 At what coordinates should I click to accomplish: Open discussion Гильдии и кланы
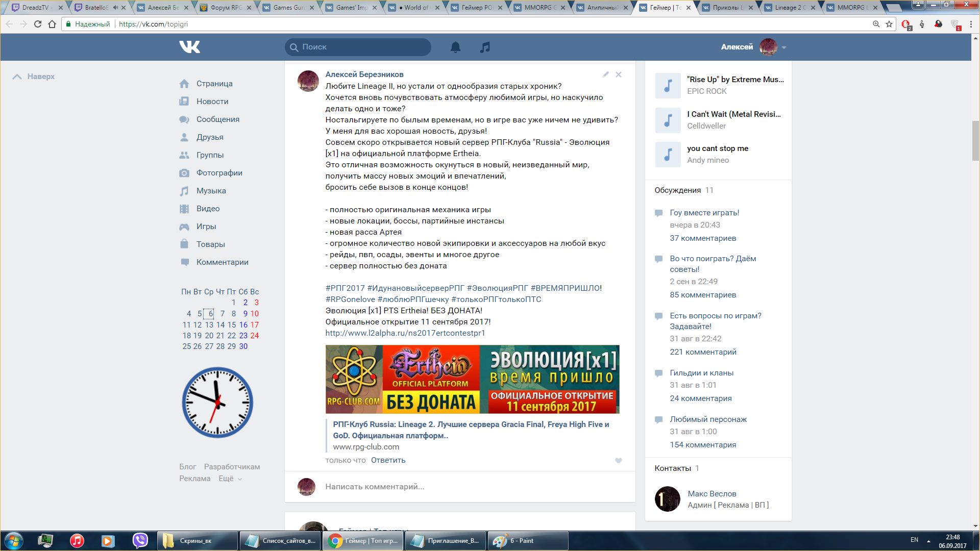(x=702, y=373)
